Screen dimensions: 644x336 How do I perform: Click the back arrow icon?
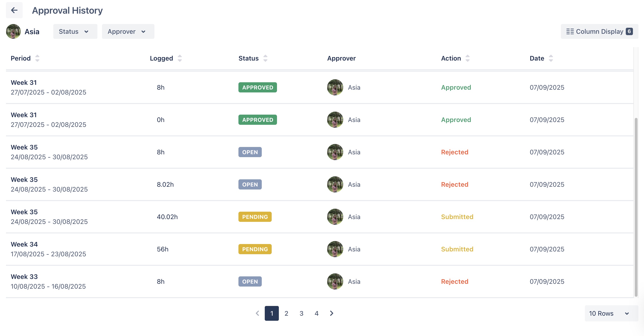14,10
